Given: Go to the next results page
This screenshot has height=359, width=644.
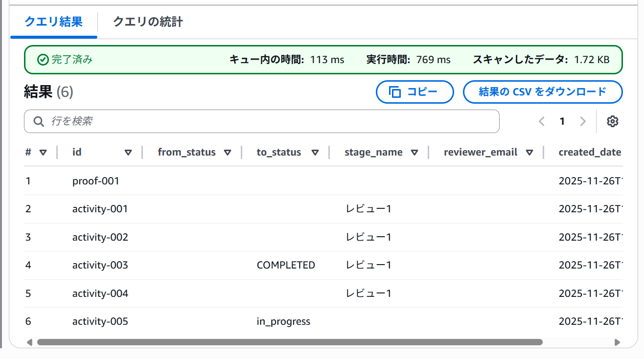Looking at the screenshot, I should tap(582, 121).
